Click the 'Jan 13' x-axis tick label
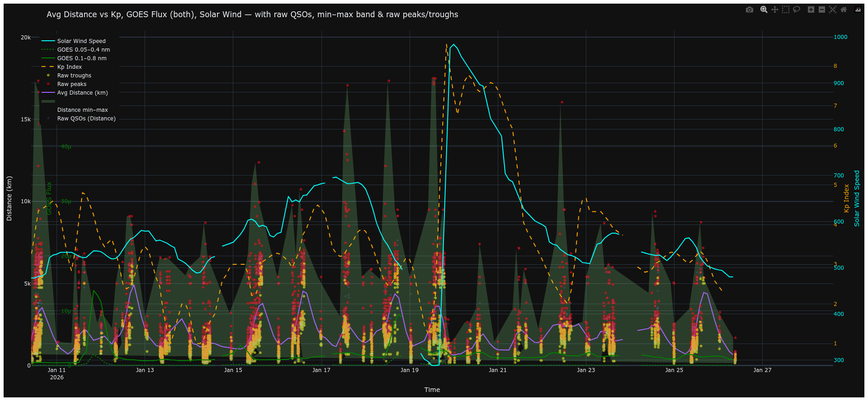Screen dimensions: 868x401 point(145,370)
